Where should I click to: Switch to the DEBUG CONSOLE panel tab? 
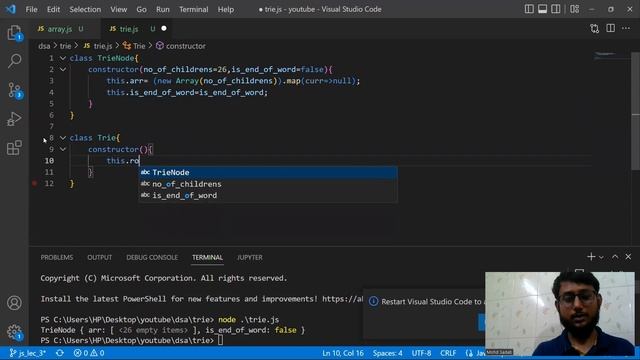(152, 258)
